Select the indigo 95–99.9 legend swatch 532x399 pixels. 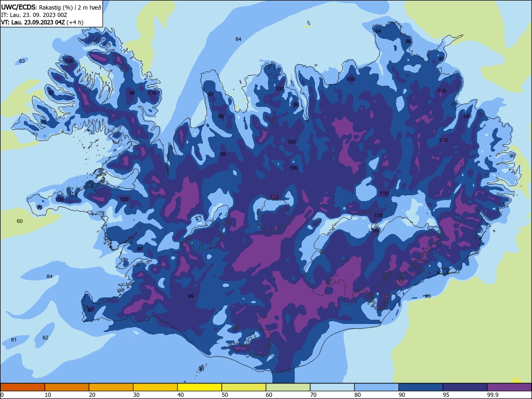pos(465,387)
